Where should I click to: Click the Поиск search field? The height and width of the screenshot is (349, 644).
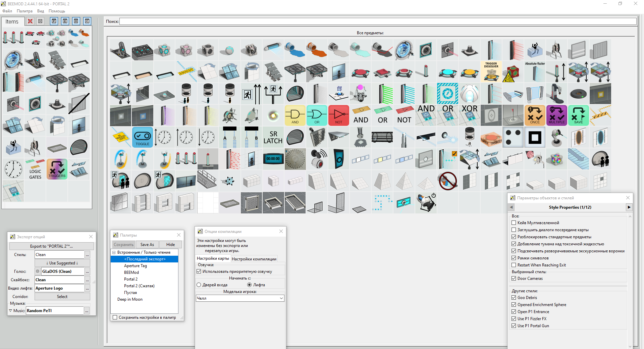pos(378,21)
